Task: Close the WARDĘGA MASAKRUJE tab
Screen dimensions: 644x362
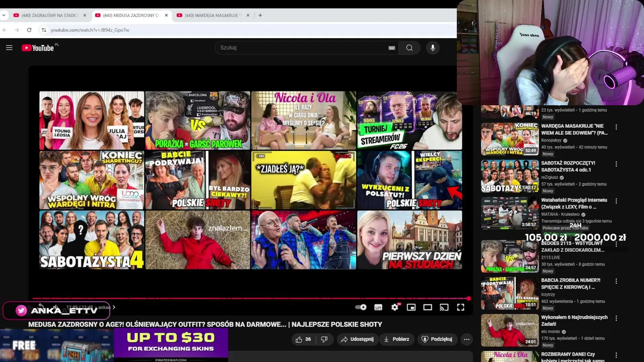Action: tap(248, 15)
